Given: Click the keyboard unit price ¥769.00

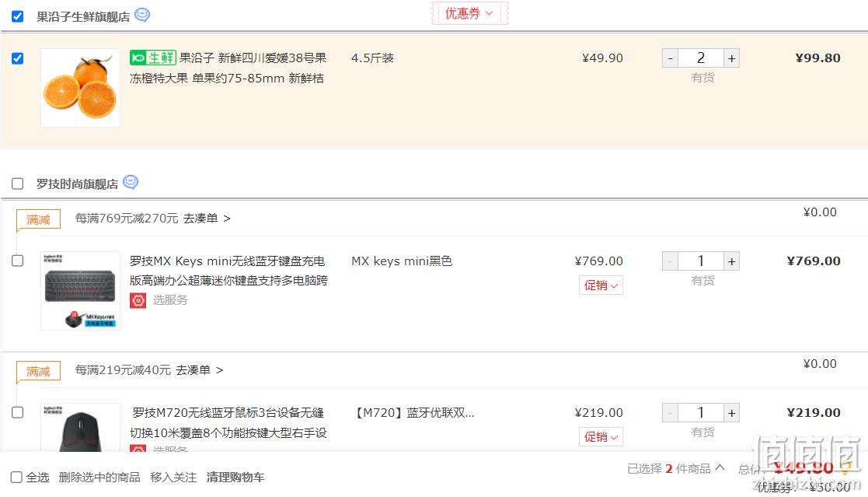Looking at the screenshot, I should (599, 261).
